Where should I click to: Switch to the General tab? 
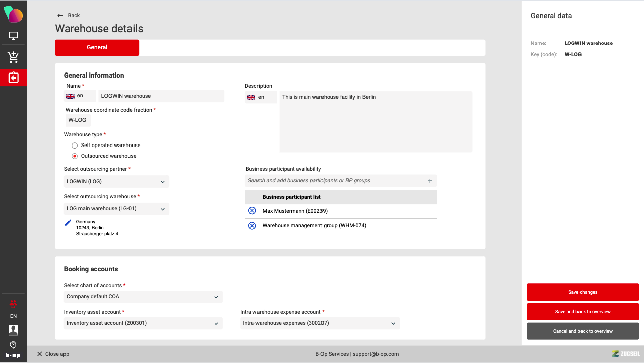click(97, 47)
